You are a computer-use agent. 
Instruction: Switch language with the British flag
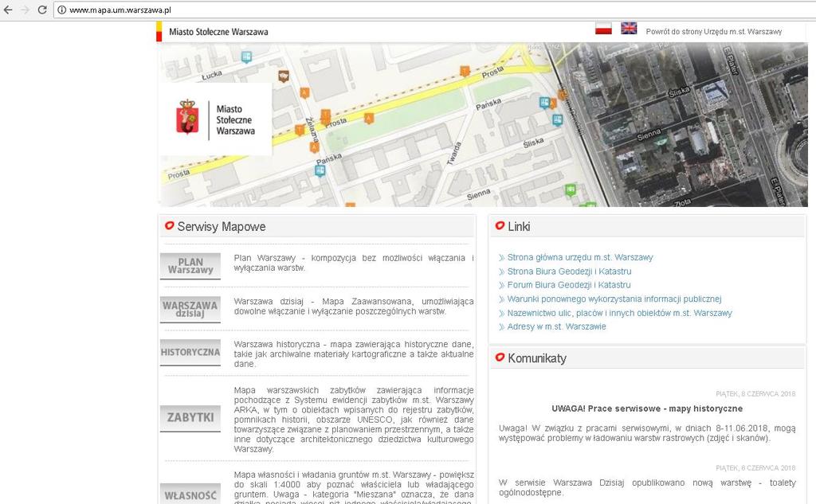coord(629,29)
